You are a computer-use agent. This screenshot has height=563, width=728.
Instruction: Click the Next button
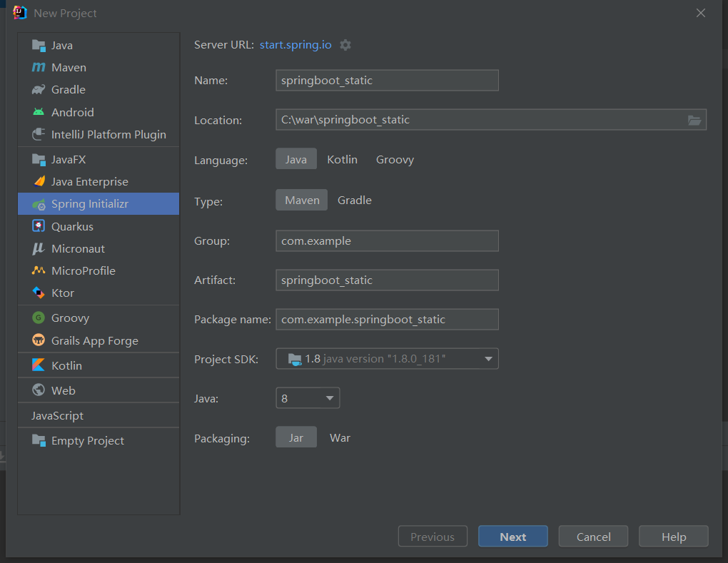coord(513,537)
